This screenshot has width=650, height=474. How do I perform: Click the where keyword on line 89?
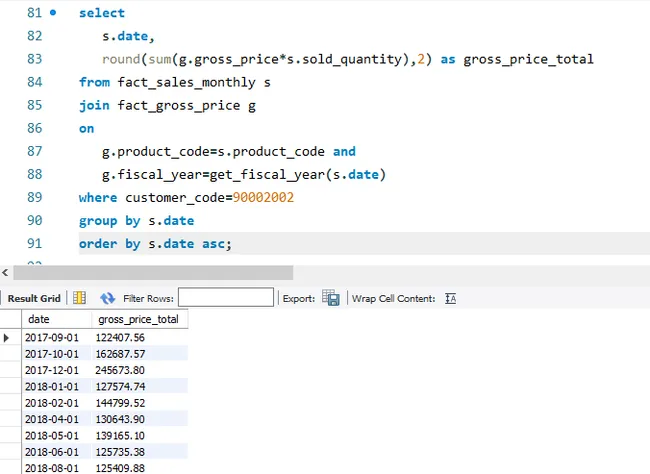tap(98, 197)
